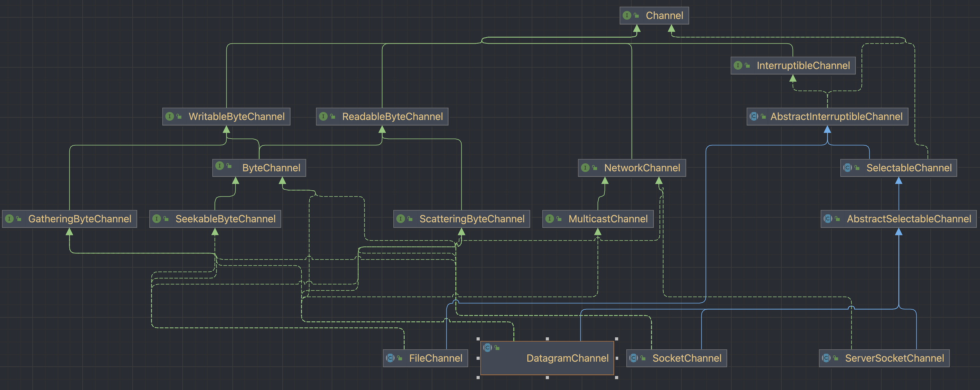Click the visibility lock icon on AbstractInterruptibleChannel
980x390 pixels.
(763, 116)
